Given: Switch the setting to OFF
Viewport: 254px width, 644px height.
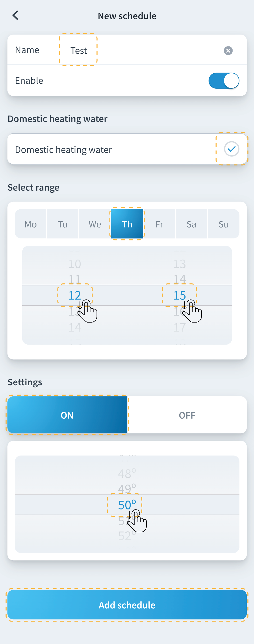Looking at the screenshot, I should (x=187, y=415).
